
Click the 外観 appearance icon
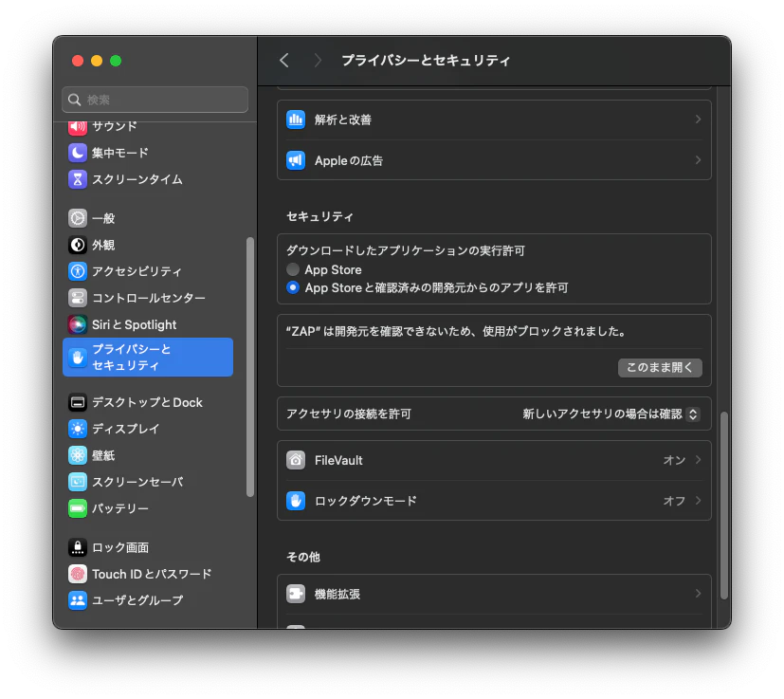click(x=78, y=245)
